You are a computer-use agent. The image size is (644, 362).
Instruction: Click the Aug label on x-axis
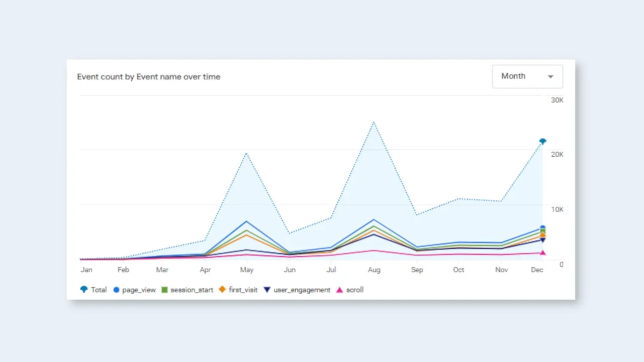click(374, 270)
